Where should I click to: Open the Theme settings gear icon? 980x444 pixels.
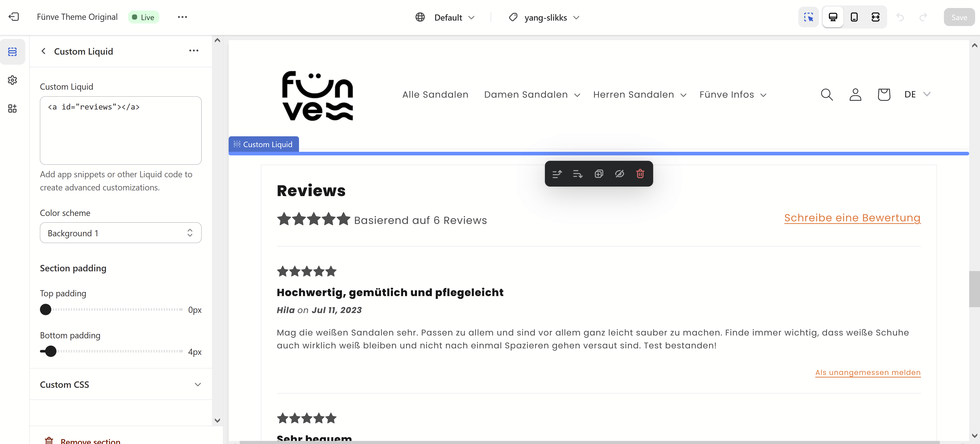pyautogui.click(x=13, y=80)
